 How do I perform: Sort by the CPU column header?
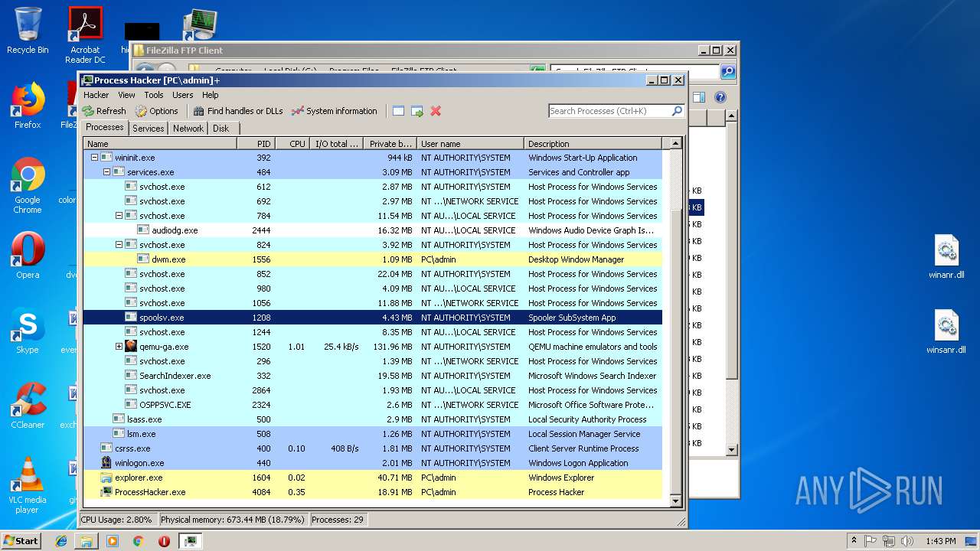coord(292,143)
